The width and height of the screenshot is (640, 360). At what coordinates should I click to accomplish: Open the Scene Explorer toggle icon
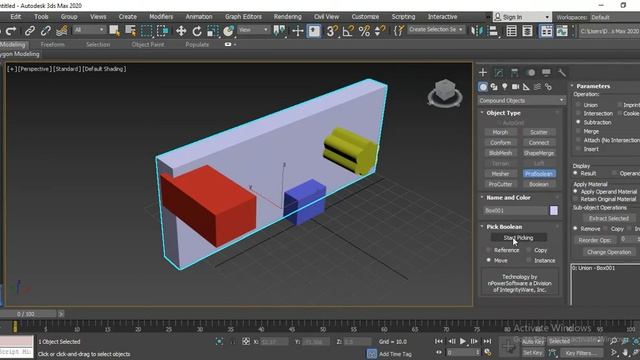click(x=511, y=31)
